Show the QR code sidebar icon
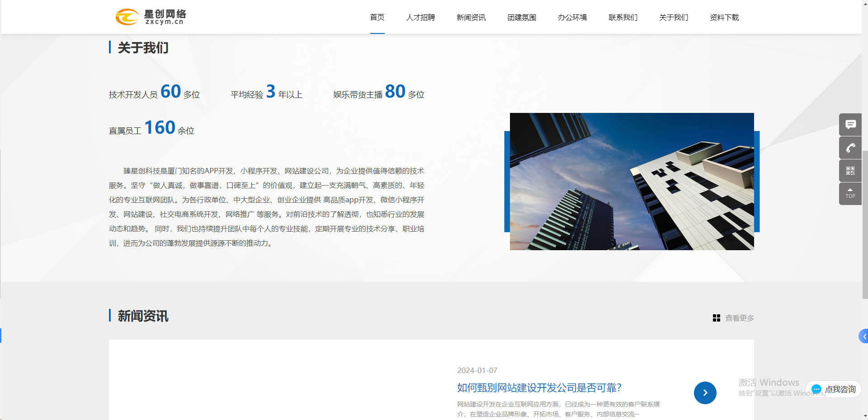868x420 pixels. pos(850,171)
